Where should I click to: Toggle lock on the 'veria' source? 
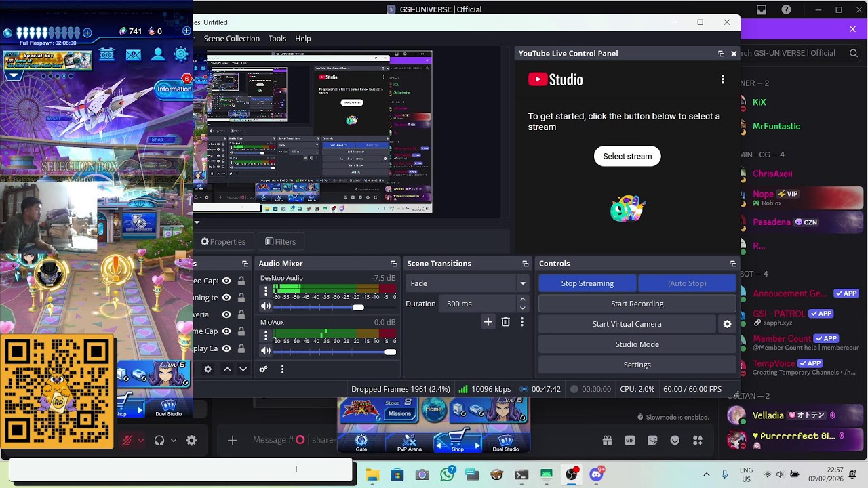[x=241, y=314]
